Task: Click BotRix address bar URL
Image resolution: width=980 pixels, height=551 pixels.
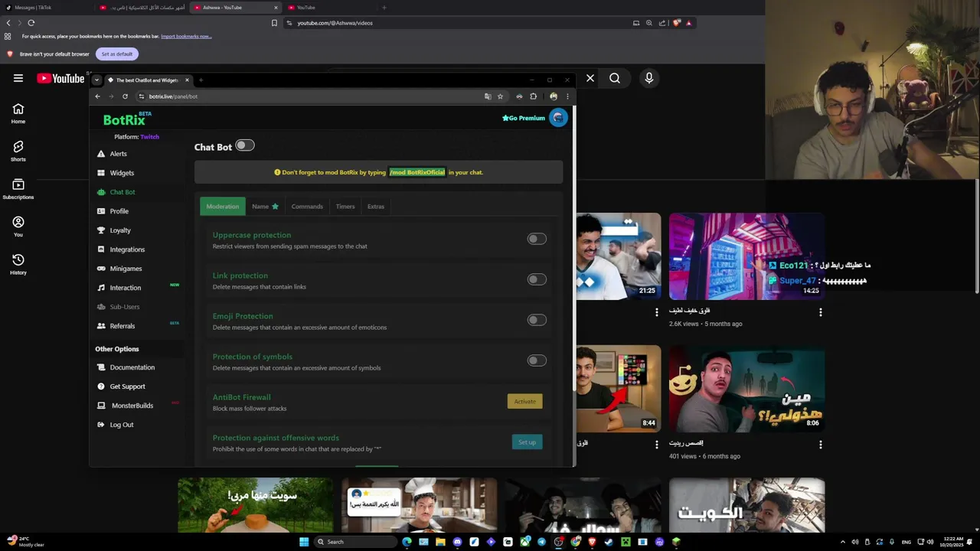Action: [x=173, y=96]
